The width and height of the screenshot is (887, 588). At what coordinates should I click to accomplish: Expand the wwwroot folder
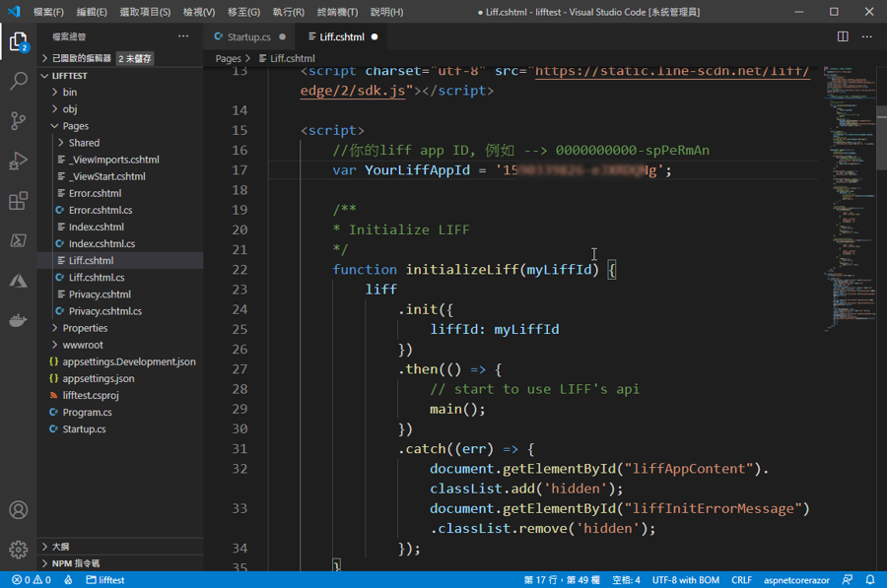point(83,345)
